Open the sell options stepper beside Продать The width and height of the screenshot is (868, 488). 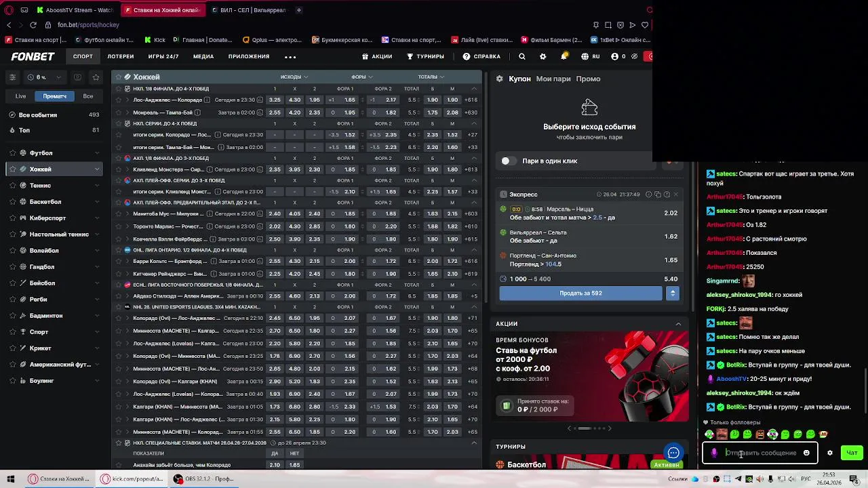(673, 293)
